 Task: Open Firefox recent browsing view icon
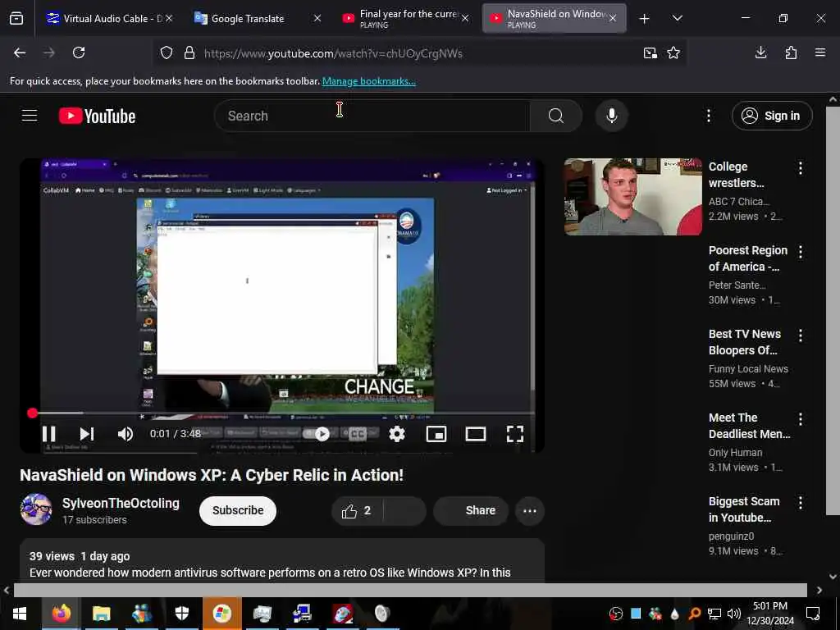point(16,18)
